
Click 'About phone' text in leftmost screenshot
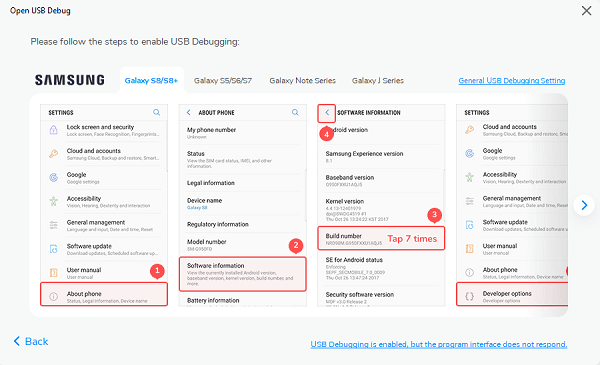(x=84, y=294)
